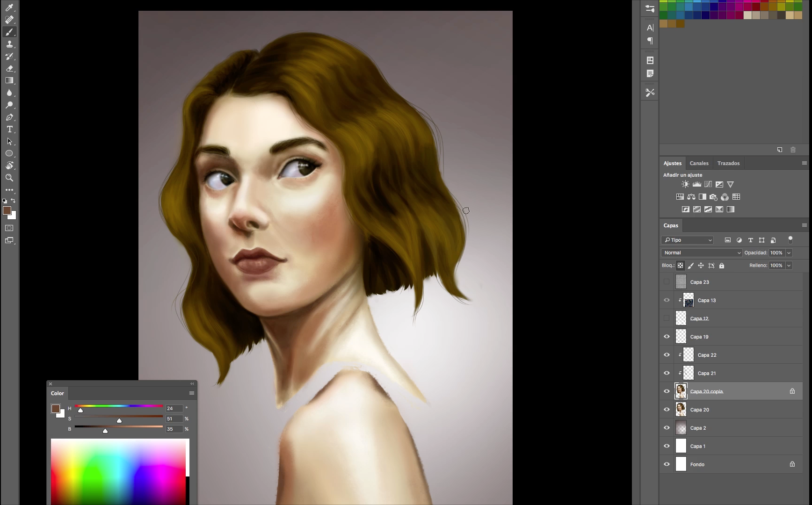Delete swatch with trash icon
Image resolution: width=812 pixels, height=505 pixels.
(x=793, y=150)
